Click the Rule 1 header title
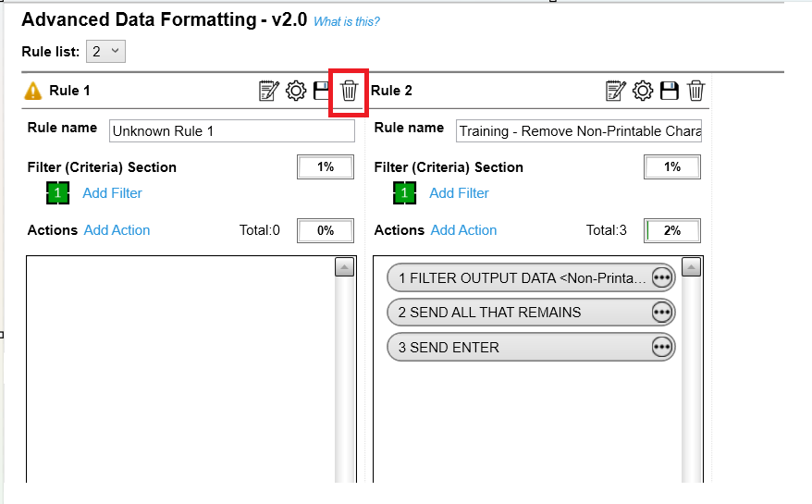The height and width of the screenshot is (504, 812). 69,91
